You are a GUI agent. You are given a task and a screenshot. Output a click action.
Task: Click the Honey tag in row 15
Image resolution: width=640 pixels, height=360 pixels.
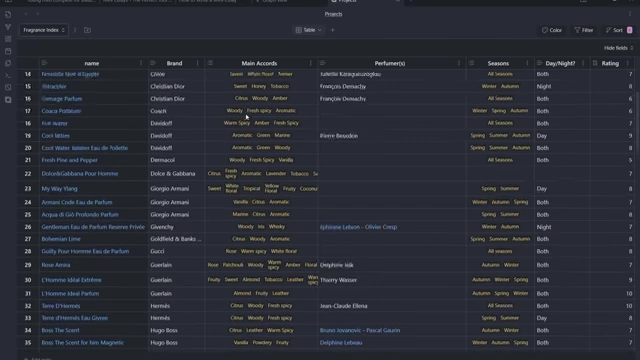(x=258, y=86)
